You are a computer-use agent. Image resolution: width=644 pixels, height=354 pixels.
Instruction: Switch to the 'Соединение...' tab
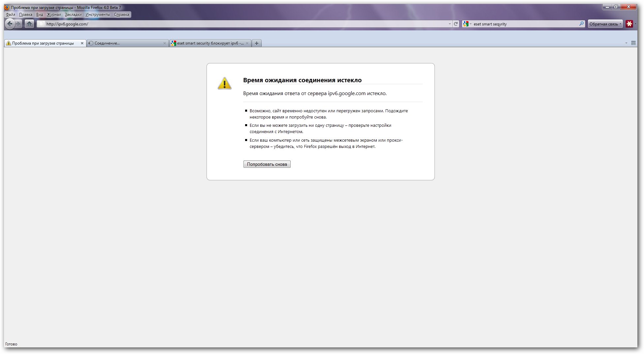point(125,43)
